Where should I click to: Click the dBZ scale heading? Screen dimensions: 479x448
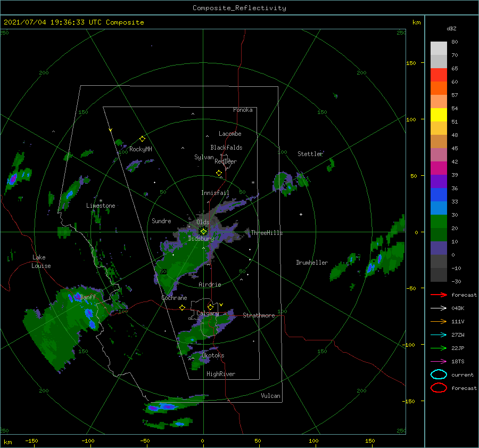451,28
